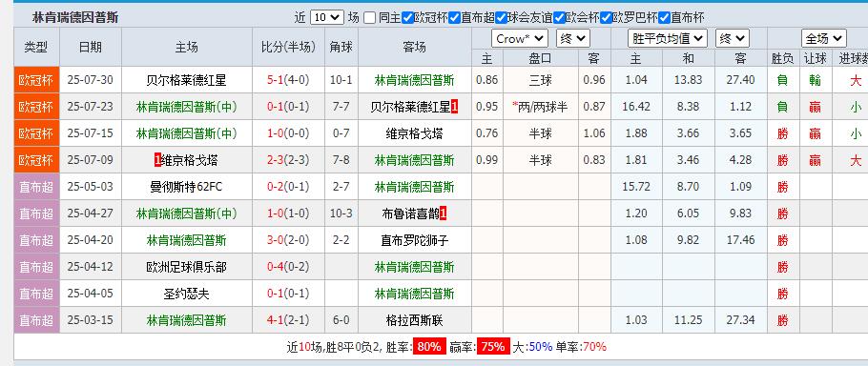The width and height of the screenshot is (868, 366).
Task: Open team 直布罗陀狮子
Action: 415,240
